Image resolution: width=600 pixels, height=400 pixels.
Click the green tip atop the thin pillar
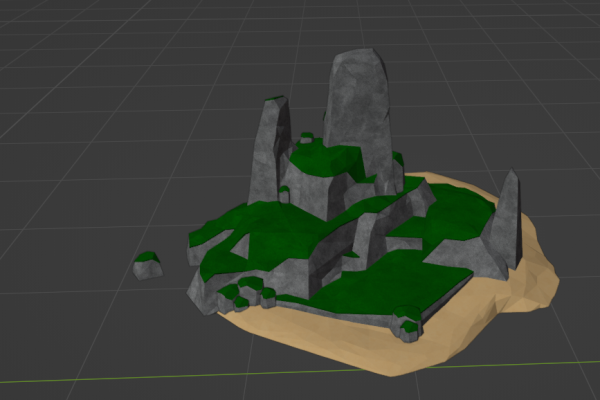tap(274, 98)
